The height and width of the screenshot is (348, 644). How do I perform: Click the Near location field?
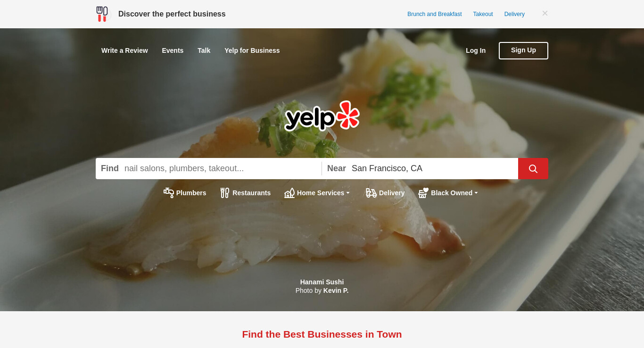(433, 168)
